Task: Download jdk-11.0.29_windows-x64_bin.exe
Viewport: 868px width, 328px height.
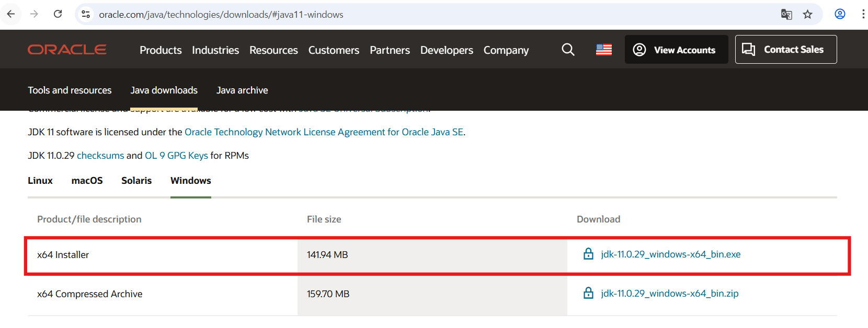Action: pyautogui.click(x=671, y=254)
